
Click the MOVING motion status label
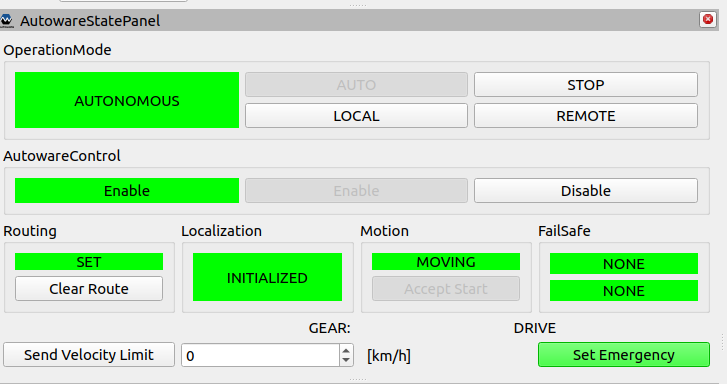(446, 262)
